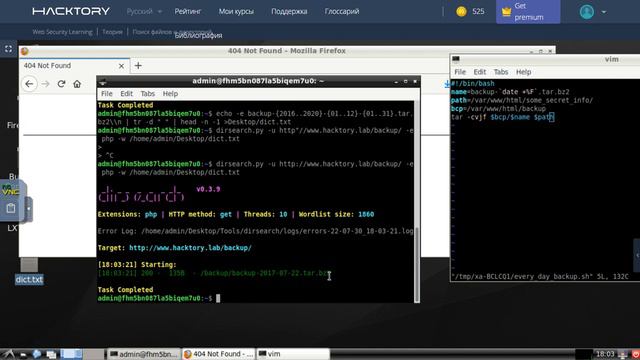Open the terminal window menu icon
Screen dimensions: 640x360
103,81
